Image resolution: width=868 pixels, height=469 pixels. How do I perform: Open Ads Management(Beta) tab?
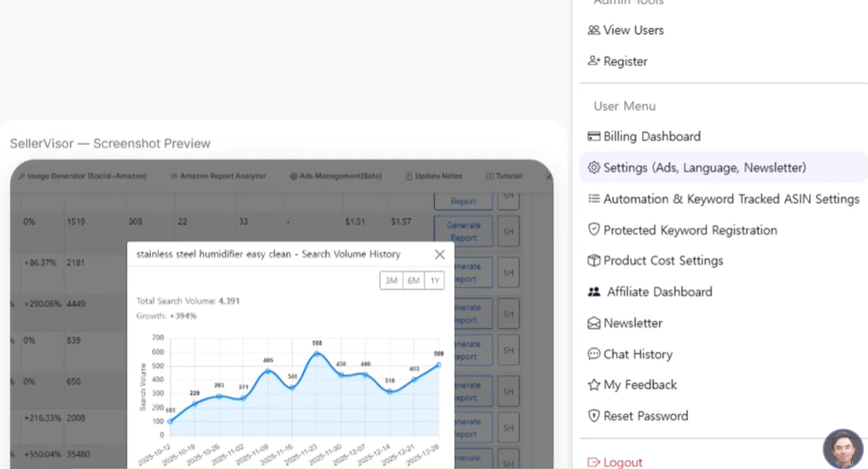335,176
